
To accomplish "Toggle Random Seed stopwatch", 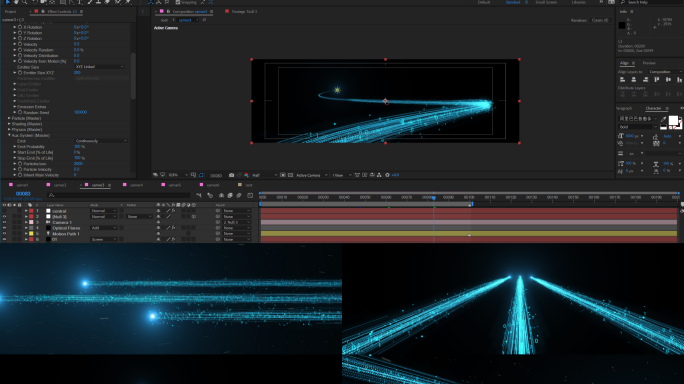I will [x=20, y=112].
